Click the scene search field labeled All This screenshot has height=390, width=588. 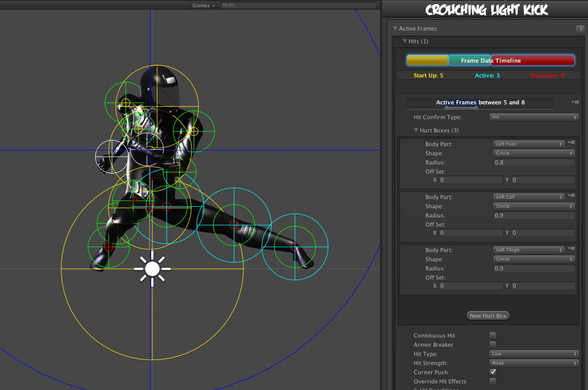point(299,5)
